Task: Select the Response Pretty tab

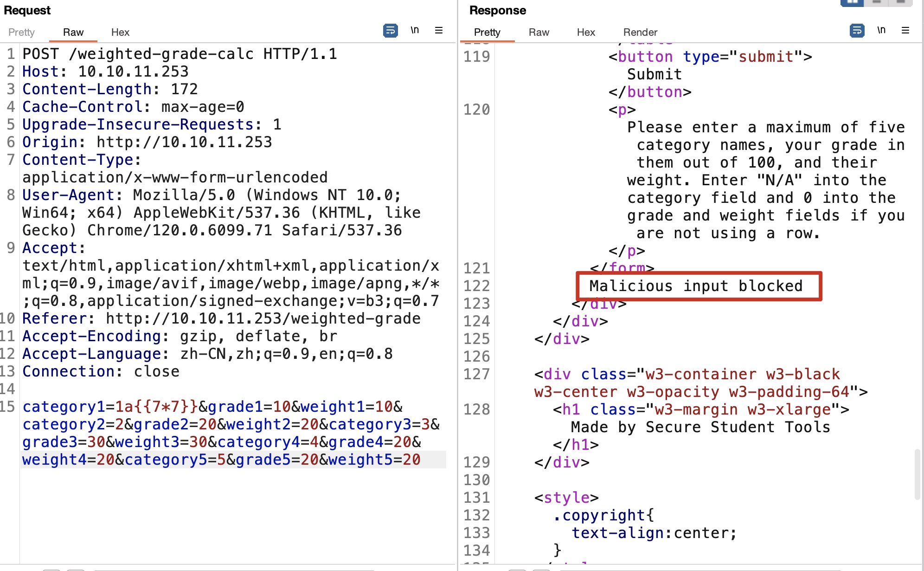Action: pyautogui.click(x=487, y=32)
